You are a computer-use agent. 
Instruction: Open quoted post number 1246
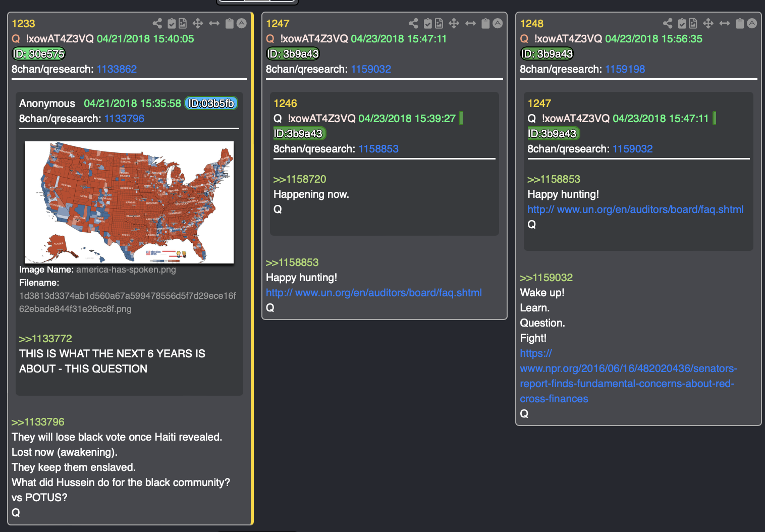285,103
